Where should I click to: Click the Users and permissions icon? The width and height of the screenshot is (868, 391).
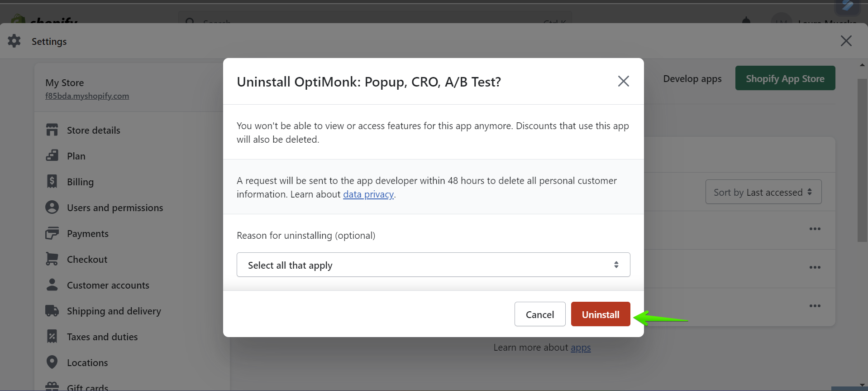52,207
